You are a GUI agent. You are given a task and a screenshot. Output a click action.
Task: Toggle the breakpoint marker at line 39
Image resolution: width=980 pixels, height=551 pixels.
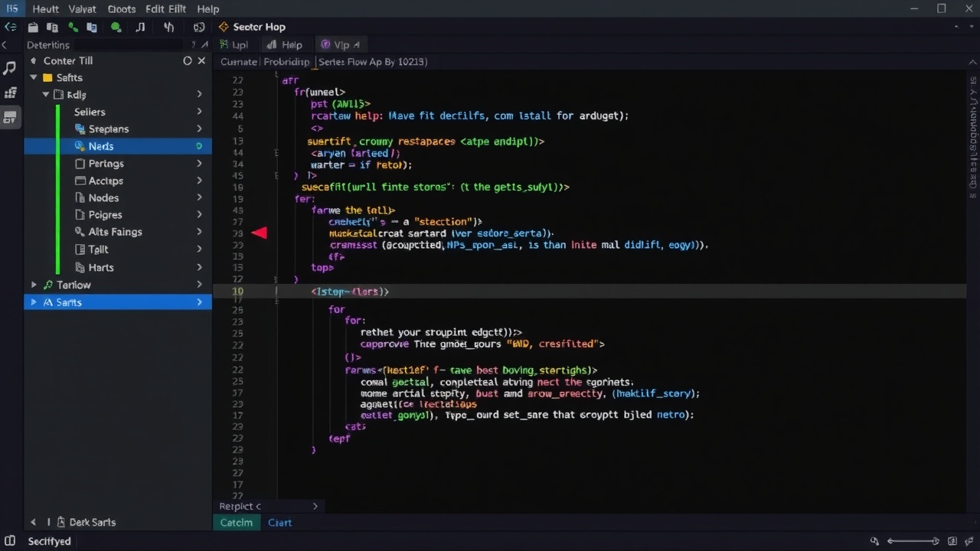pos(260,233)
